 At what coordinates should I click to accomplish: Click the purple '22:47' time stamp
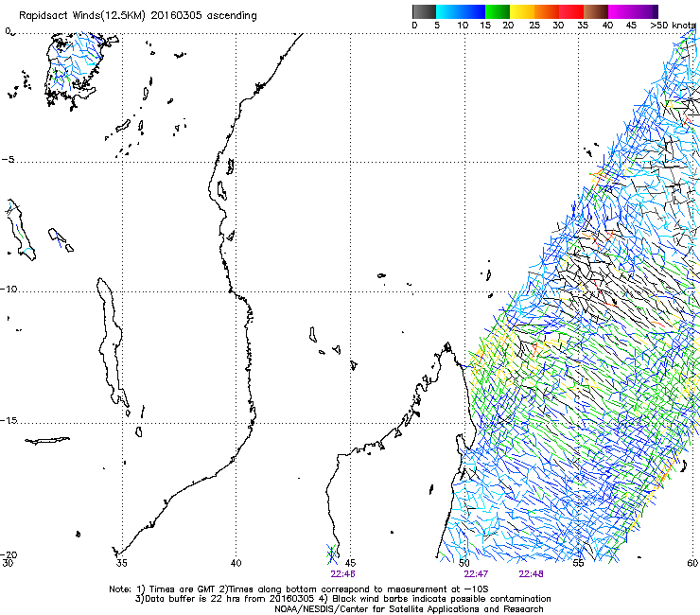point(476,574)
